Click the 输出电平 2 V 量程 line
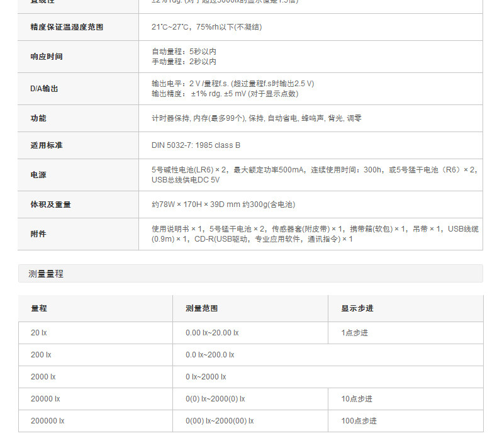Viewport: 497px width, 448px height. [233, 84]
